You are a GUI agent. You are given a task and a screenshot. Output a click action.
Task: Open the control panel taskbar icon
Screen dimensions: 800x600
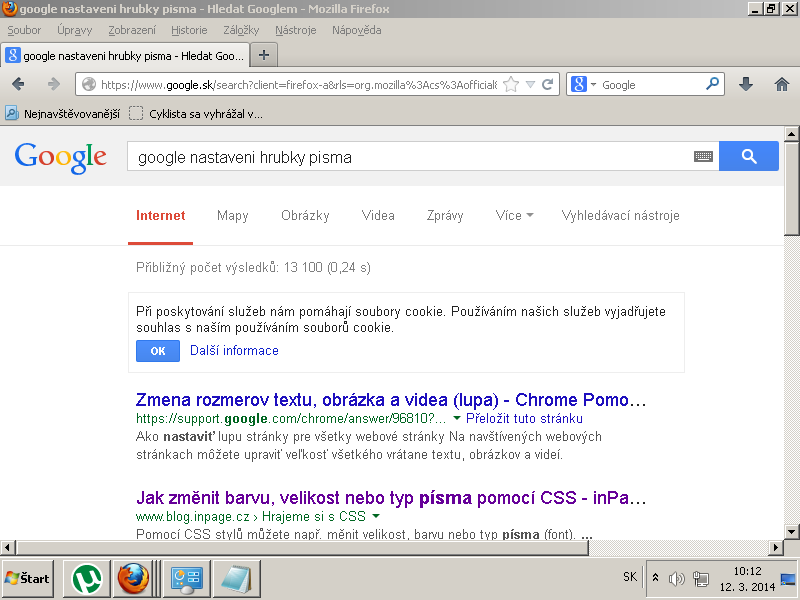(186, 579)
